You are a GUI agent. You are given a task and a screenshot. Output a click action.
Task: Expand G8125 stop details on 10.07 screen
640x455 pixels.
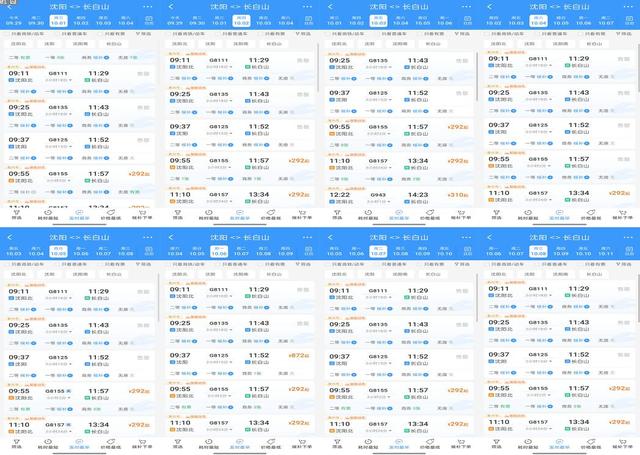pos(378,363)
